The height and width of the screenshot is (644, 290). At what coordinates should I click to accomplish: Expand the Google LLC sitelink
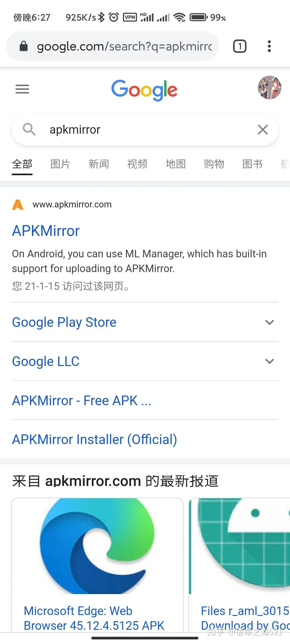coord(269,361)
